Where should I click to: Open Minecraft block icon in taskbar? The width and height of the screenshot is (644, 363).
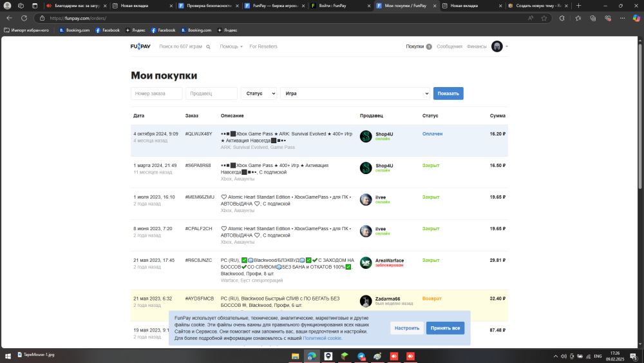345,356
